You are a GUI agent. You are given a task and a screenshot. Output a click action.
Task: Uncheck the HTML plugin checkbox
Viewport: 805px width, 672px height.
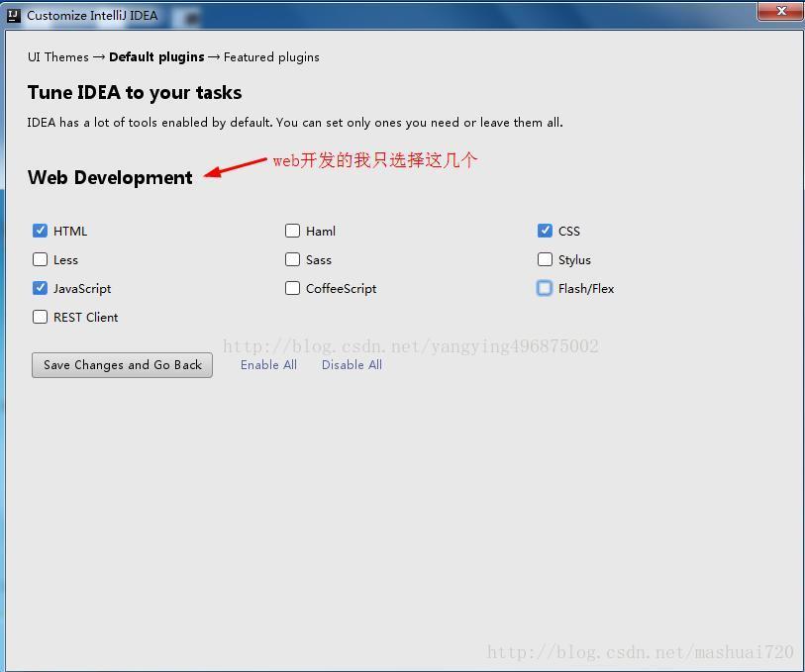click(x=40, y=231)
